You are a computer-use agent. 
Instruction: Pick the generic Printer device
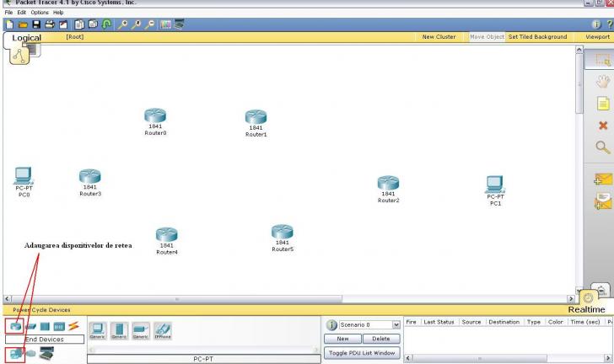(x=141, y=331)
